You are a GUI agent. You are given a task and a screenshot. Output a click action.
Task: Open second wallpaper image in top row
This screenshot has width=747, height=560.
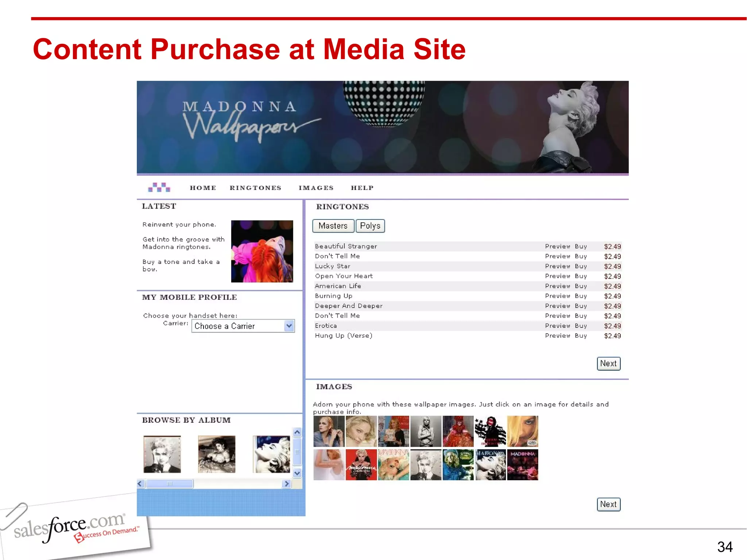point(361,431)
